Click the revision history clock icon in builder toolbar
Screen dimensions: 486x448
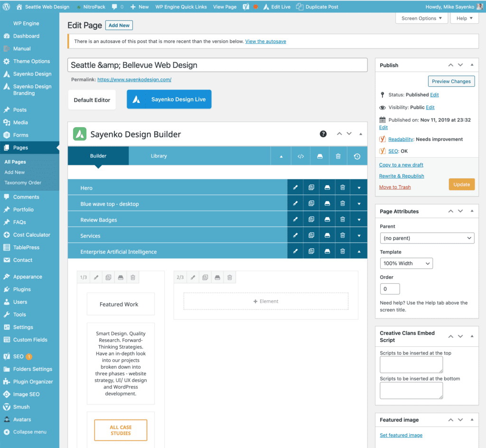[x=357, y=156]
